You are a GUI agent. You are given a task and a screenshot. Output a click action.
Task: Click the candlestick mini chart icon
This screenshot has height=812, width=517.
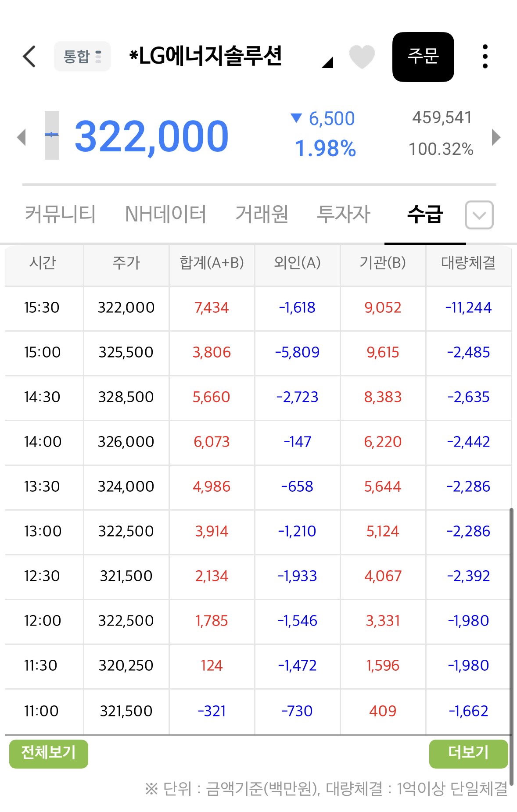click(52, 135)
